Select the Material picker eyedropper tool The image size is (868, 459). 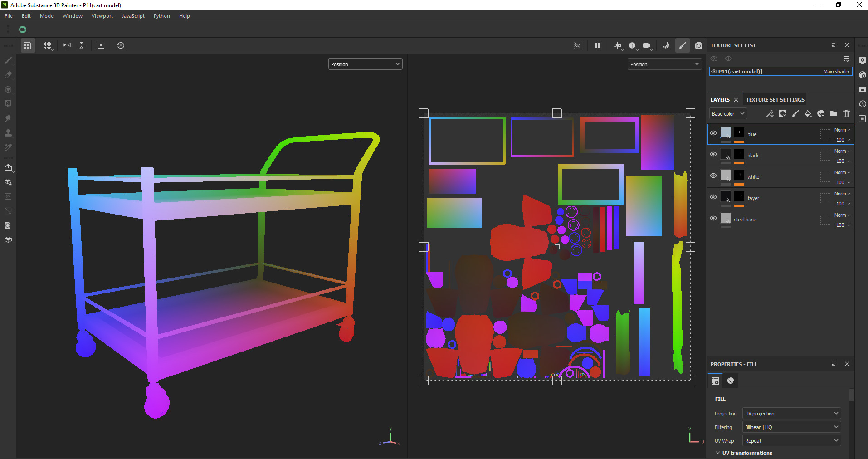(8, 147)
